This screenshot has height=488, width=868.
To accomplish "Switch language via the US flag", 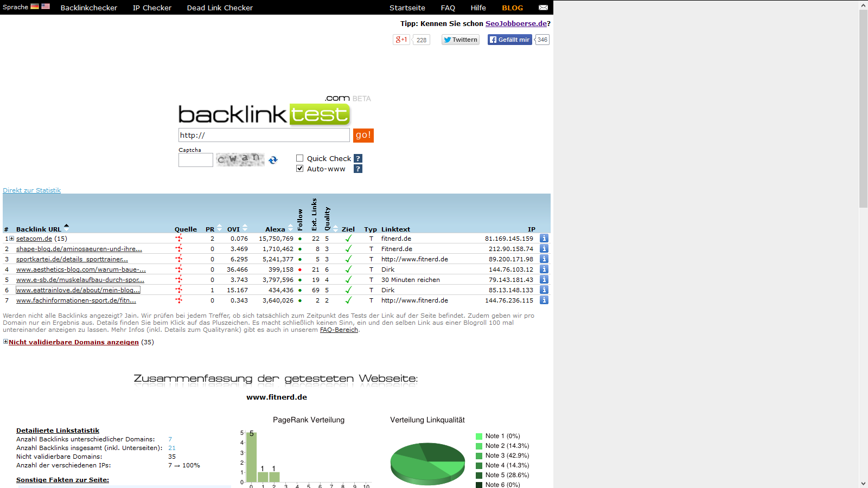I will coord(46,7).
